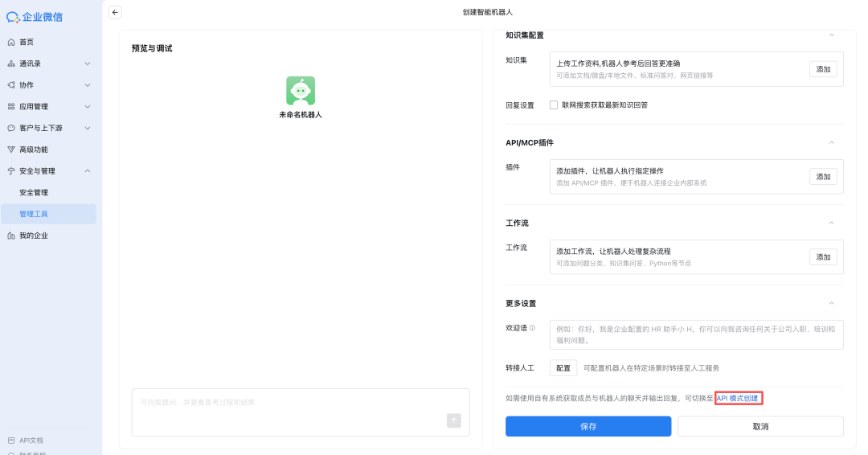Click the 预览与调试 heading
The height and width of the screenshot is (455, 868).
[152, 49]
